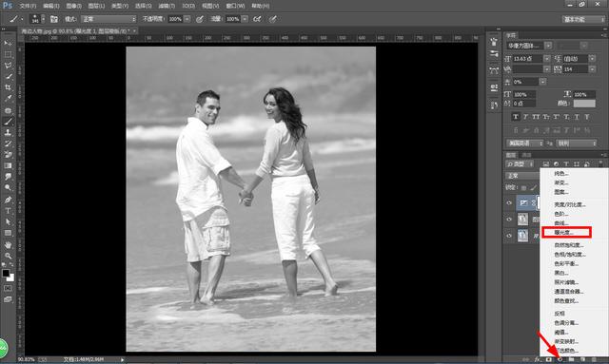This screenshot has width=609, height=364.
Task: Select the Clone Stamp tool
Action: [x=8, y=132]
